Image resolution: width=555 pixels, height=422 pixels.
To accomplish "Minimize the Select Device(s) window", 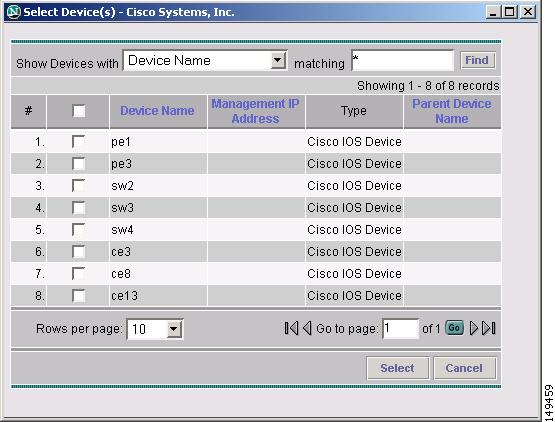I will pos(493,12).
